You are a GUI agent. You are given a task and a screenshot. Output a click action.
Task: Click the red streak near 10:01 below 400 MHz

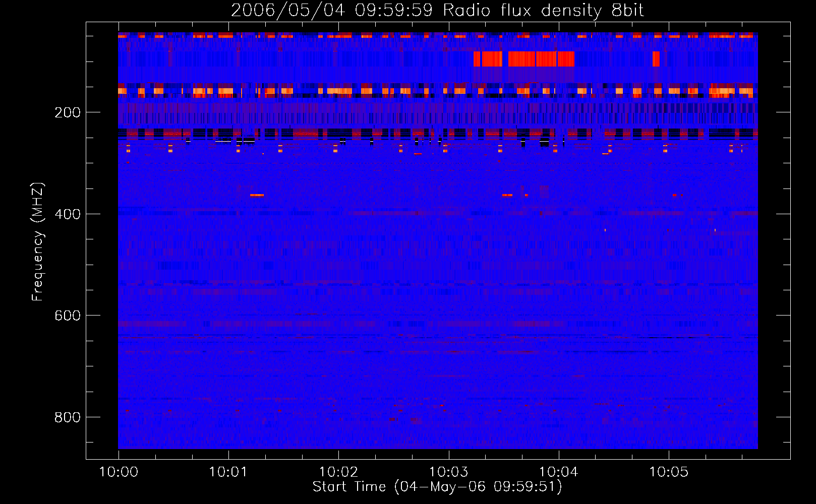click(257, 195)
